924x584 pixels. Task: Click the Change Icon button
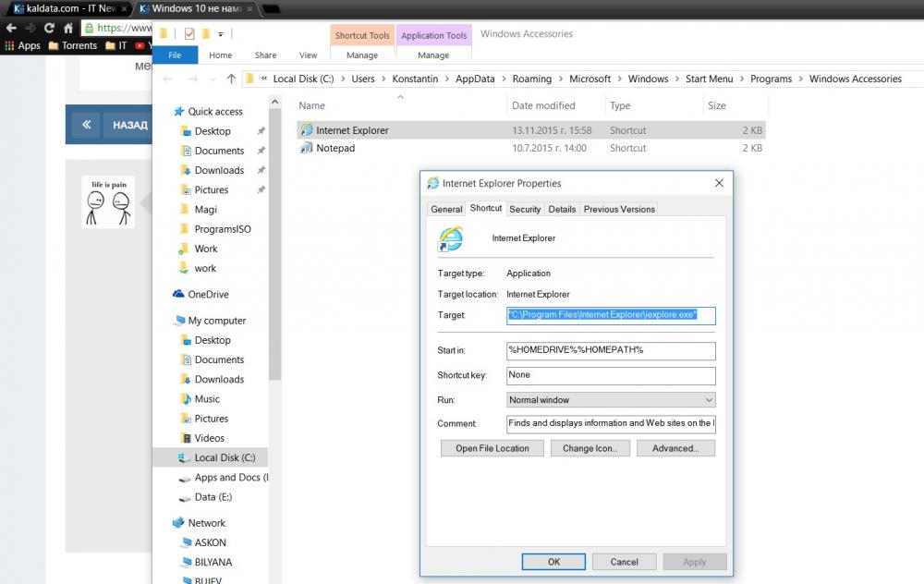590,448
